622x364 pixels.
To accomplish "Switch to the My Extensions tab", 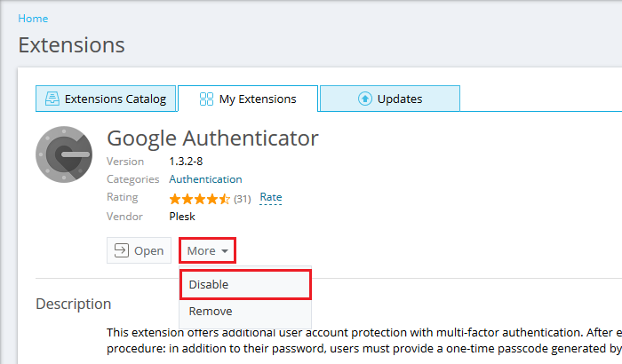I will click(248, 99).
